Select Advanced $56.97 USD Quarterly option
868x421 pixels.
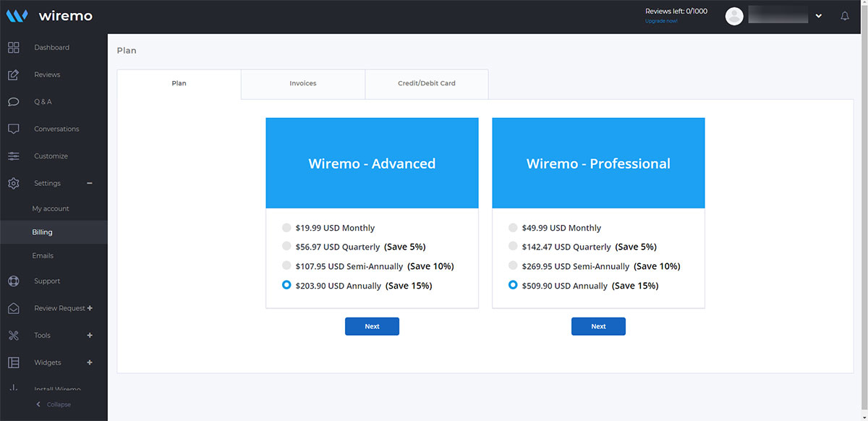(286, 247)
